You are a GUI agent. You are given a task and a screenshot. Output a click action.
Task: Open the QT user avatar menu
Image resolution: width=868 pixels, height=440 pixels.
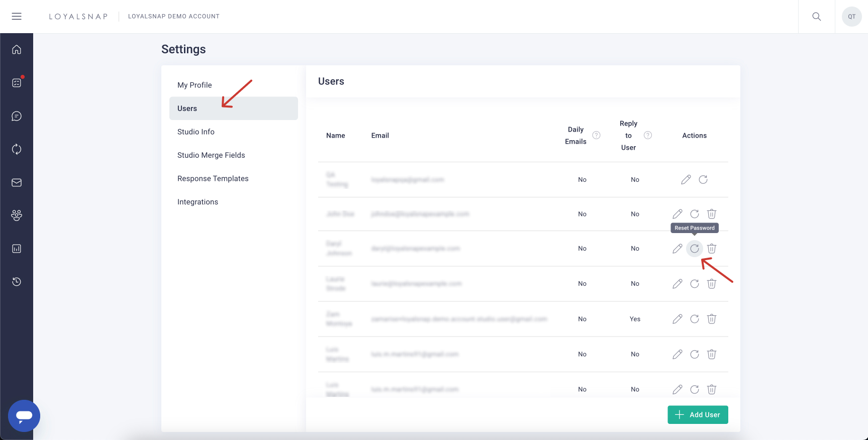click(851, 17)
